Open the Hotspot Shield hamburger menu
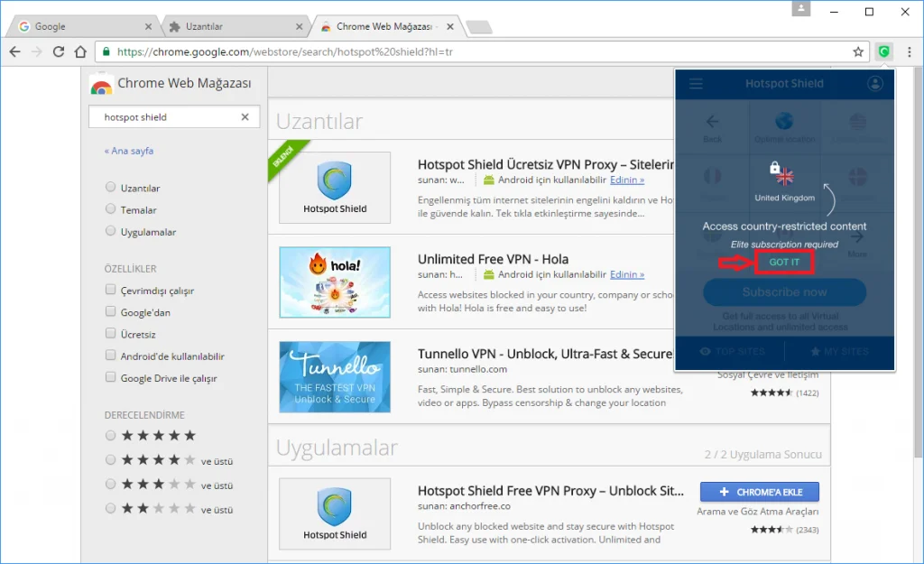This screenshot has width=924, height=564. point(696,84)
